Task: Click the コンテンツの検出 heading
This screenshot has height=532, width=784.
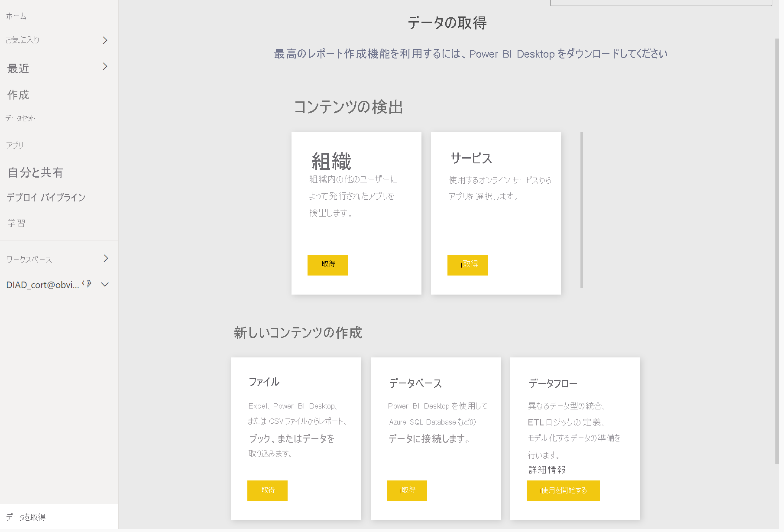Action: click(x=349, y=107)
